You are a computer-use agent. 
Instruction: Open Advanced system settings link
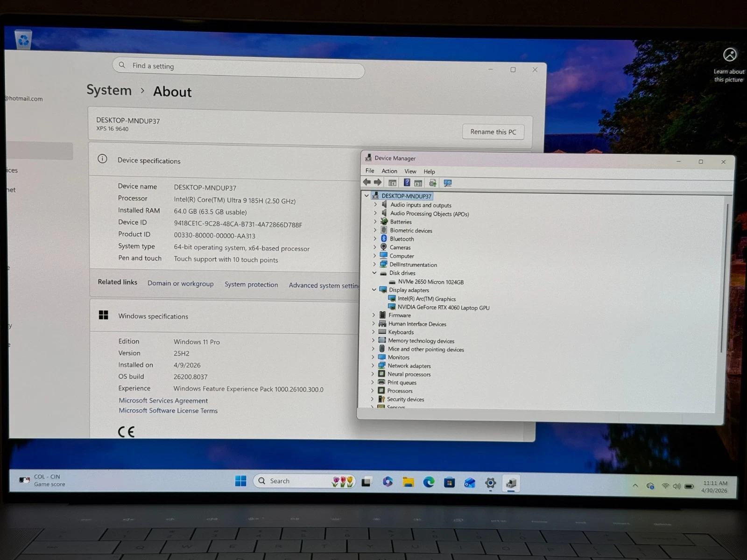324,285
